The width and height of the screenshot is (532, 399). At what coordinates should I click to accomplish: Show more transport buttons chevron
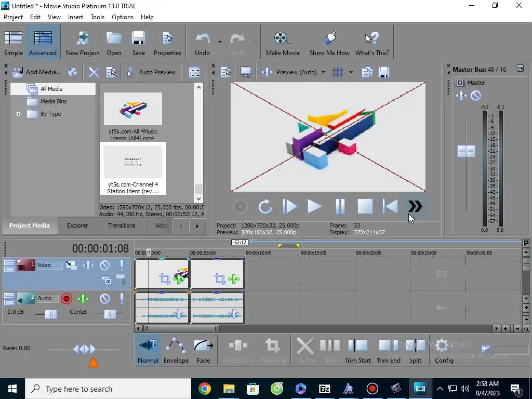(x=415, y=206)
